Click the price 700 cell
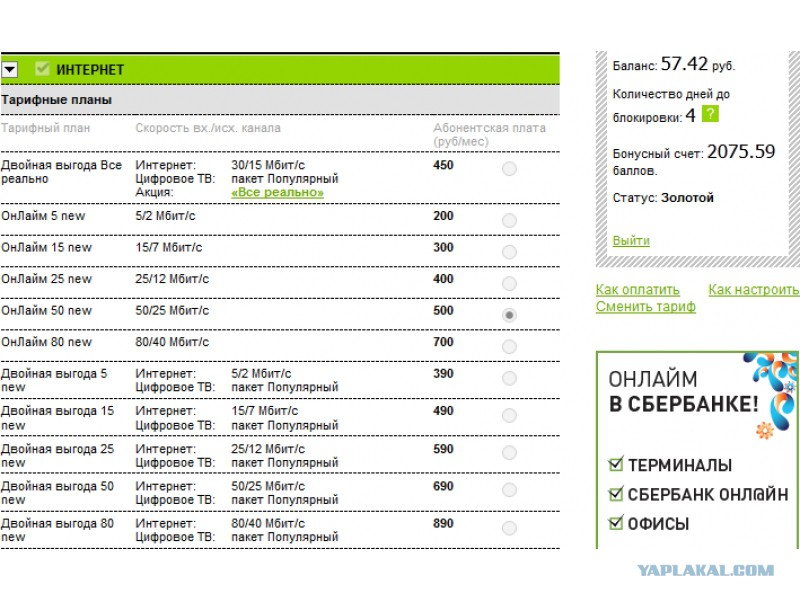Screen dimensions: 800x600 tap(443, 342)
